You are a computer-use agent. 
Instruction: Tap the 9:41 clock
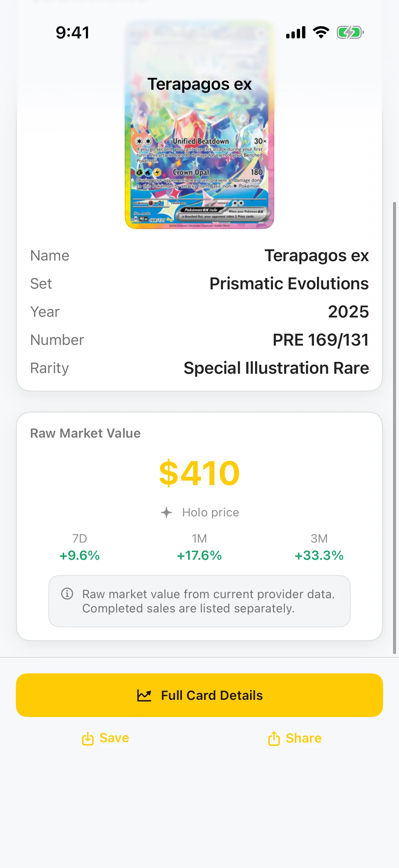point(73,33)
